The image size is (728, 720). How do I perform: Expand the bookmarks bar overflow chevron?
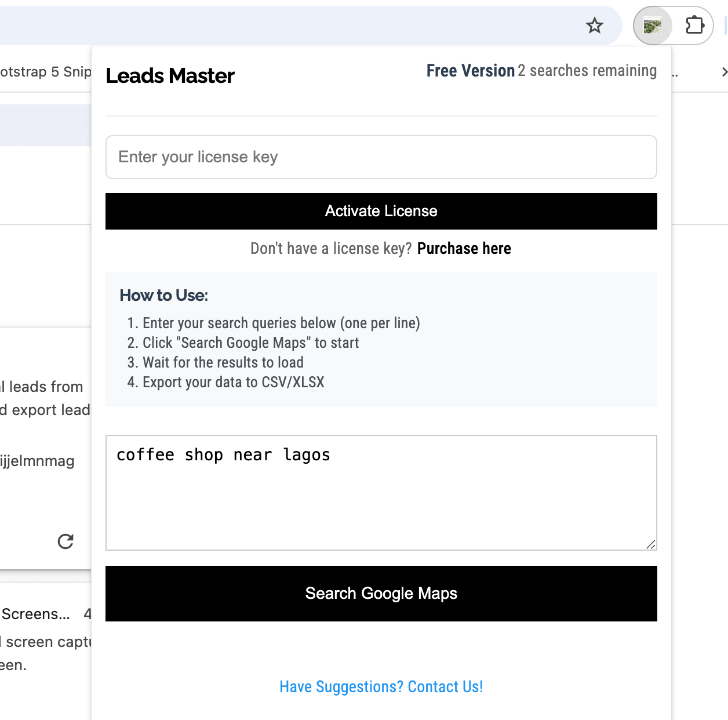click(x=723, y=72)
